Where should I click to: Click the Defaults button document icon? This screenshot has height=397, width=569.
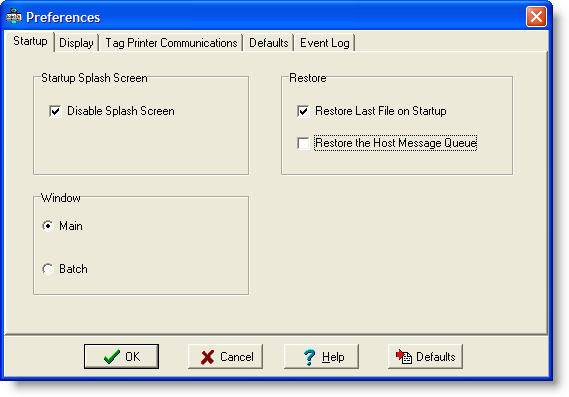coord(404,356)
